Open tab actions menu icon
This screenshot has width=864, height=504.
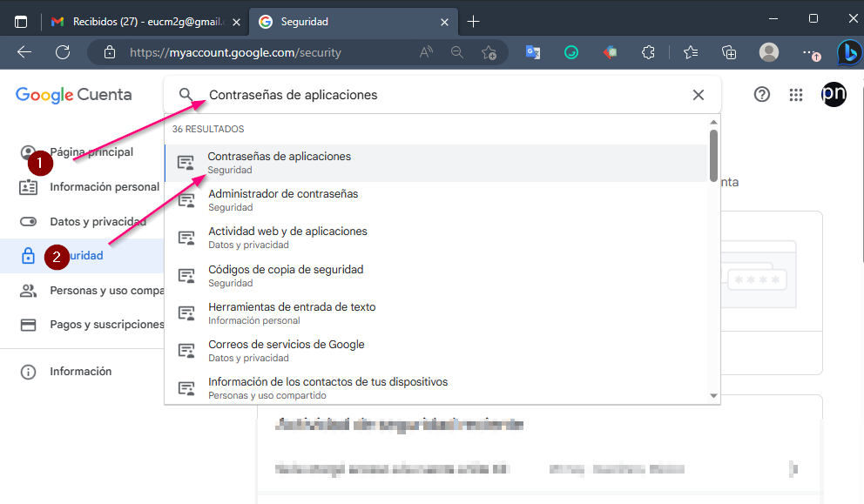20,22
